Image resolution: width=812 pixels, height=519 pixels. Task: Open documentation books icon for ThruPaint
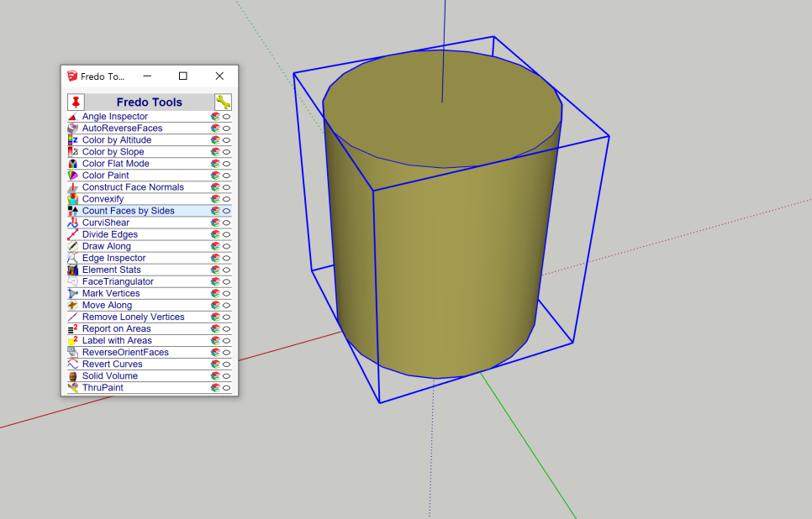tap(215, 387)
